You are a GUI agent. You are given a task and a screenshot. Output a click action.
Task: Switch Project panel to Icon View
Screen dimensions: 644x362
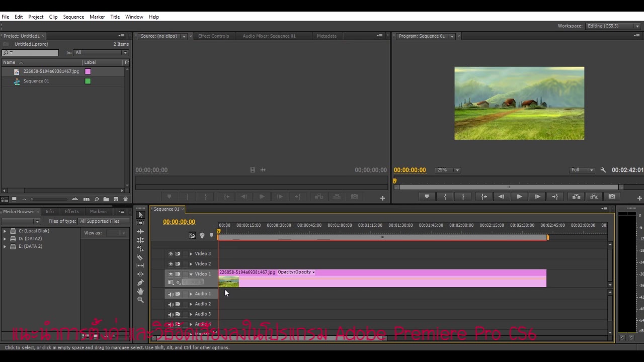click(x=14, y=199)
